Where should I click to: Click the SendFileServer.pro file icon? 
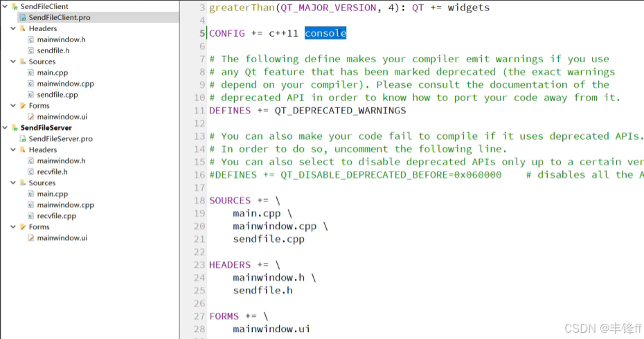click(x=23, y=139)
